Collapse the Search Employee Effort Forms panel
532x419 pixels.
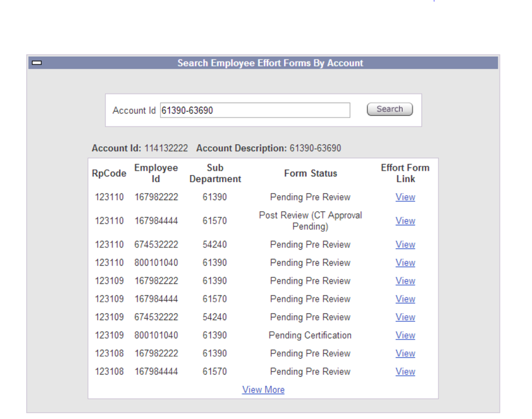tap(37, 63)
